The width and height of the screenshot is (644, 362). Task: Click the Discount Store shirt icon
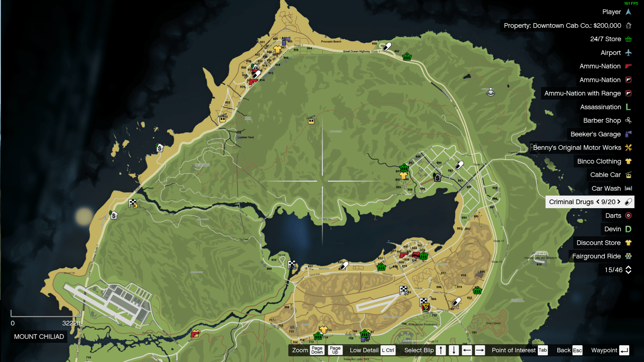coord(628,243)
